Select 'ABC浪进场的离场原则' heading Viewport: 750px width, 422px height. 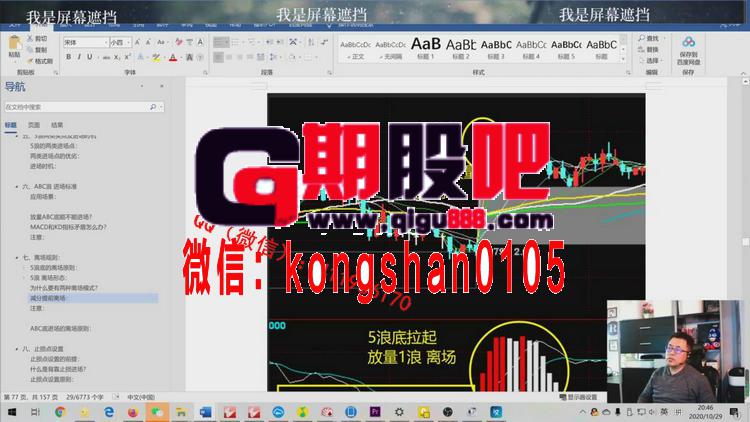click(x=60, y=329)
